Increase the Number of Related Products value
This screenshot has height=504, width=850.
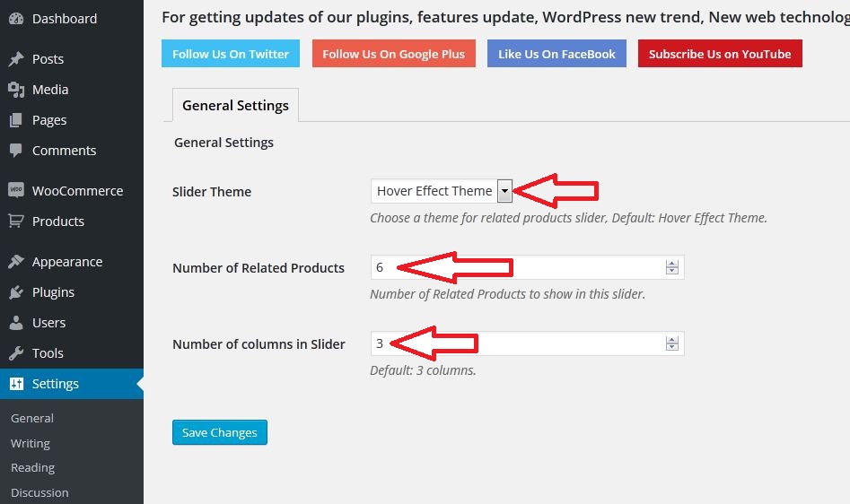coord(672,263)
